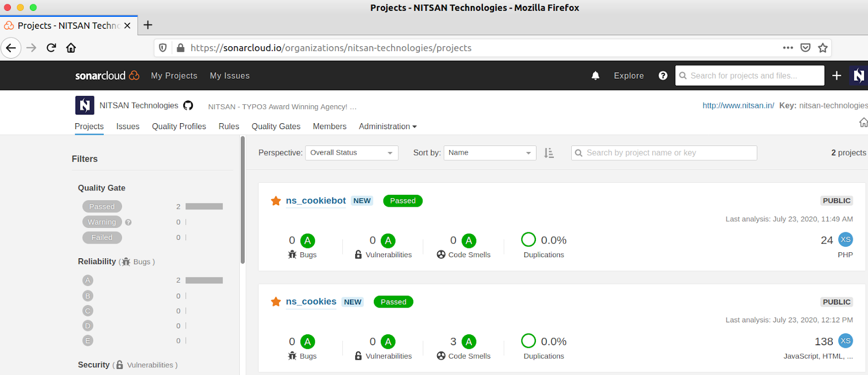Image resolution: width=868 pixels, height=375 pixels.
Task: Unfavorite ns_cookiebot using the star icon
Action: (276, 201)
